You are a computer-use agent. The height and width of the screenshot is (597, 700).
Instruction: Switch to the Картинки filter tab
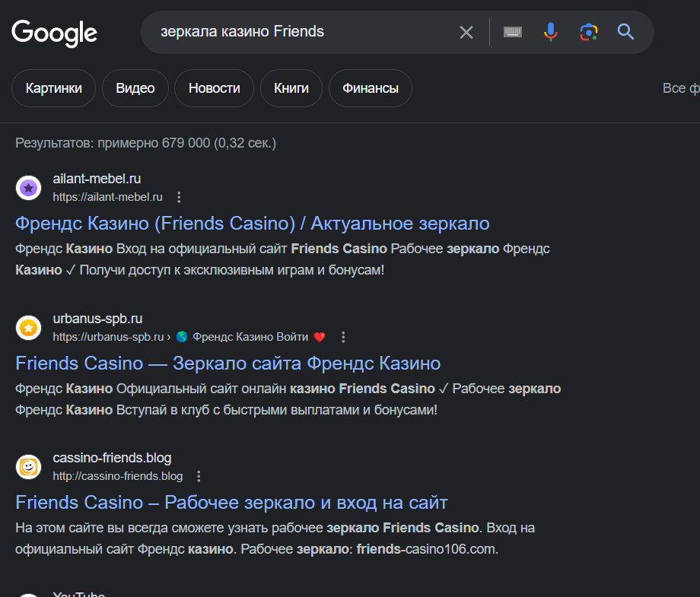click(x=53, y=88)
